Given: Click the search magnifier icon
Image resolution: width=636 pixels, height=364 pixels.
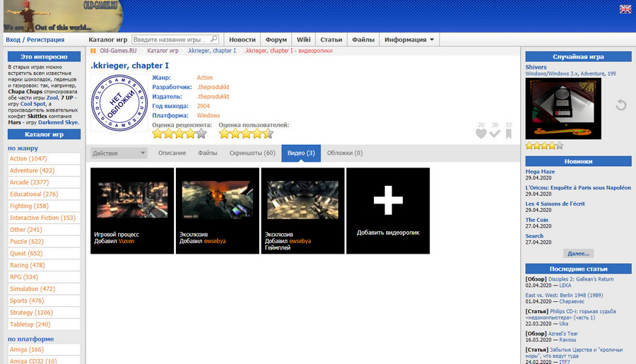Looking at the screenshot, I should click(213, 39).
